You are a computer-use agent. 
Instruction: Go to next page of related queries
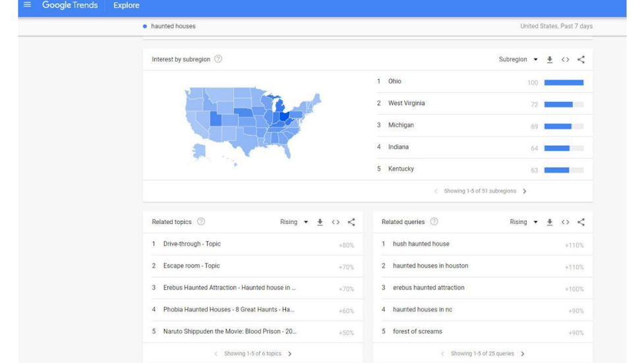click(x=523, y=354)
